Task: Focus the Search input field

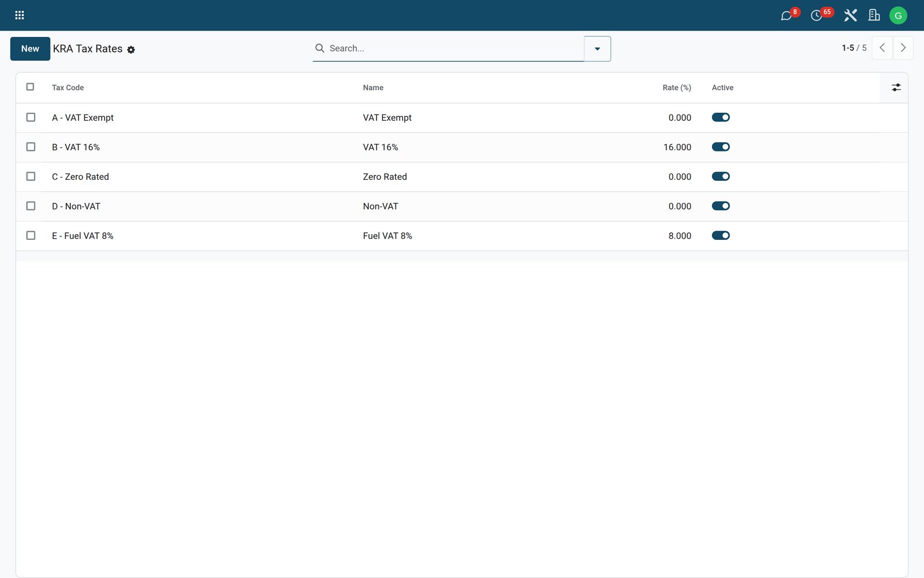Action: click(455, 49)
